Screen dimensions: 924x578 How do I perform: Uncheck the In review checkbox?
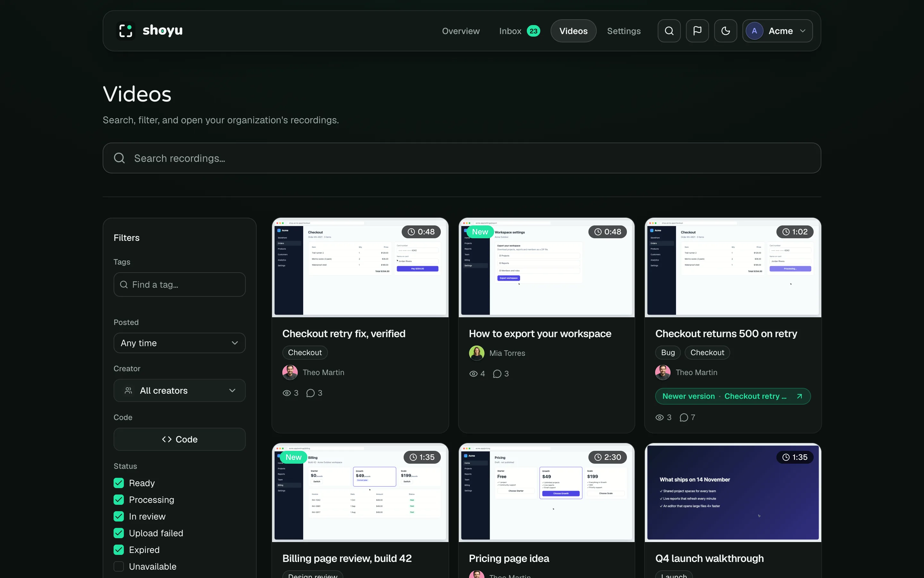(x=119, y=516)
